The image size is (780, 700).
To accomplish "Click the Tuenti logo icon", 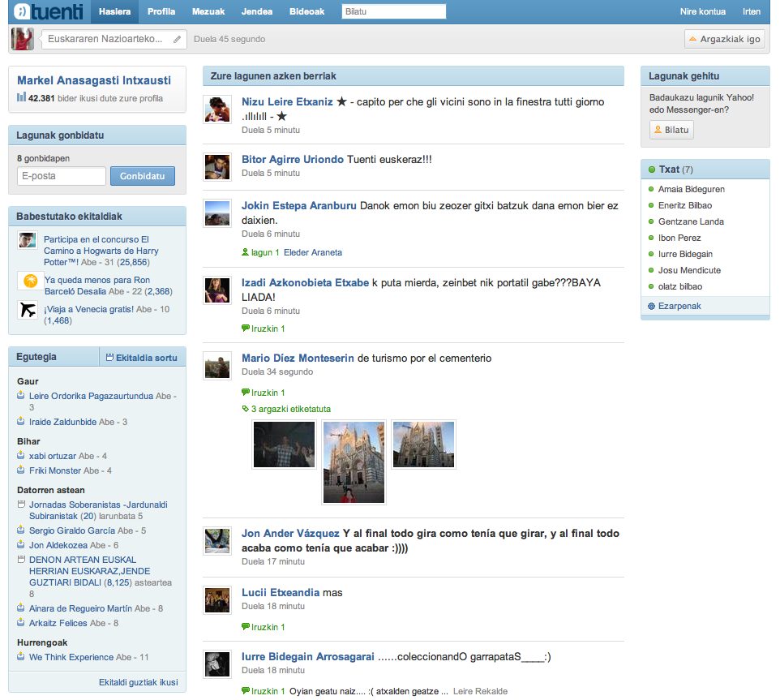I will pos(22,11).
